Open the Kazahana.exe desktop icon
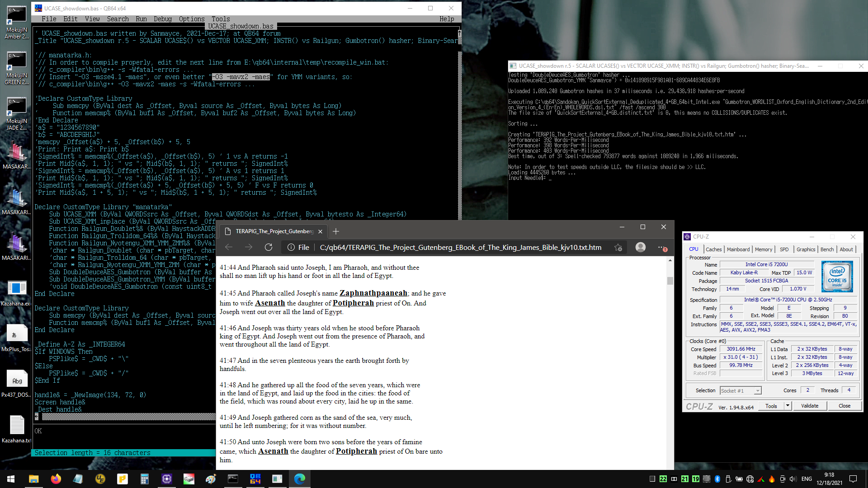Image resolution: width=868 pixels, height=488 pixels. [16, 292]
